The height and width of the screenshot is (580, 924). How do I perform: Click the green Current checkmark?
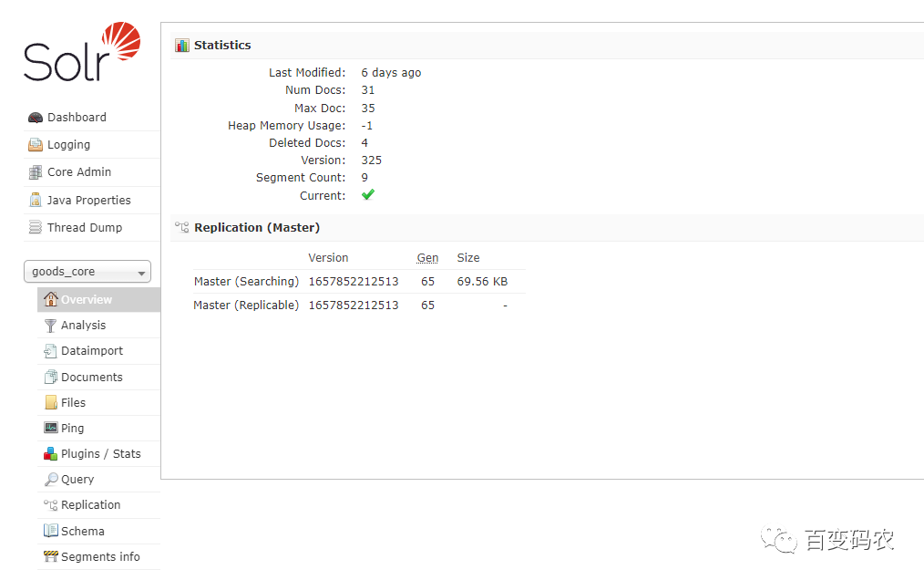click(368, 195)
